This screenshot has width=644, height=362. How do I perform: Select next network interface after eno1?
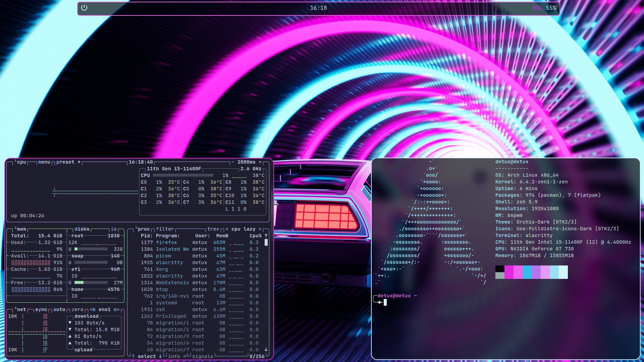coord(116,310)
